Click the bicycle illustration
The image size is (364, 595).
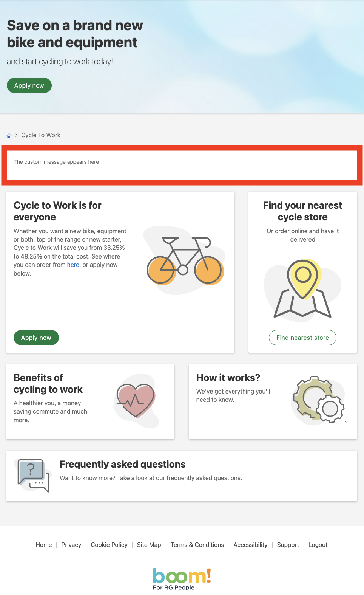pyautogui.click(x=185, y=260)
